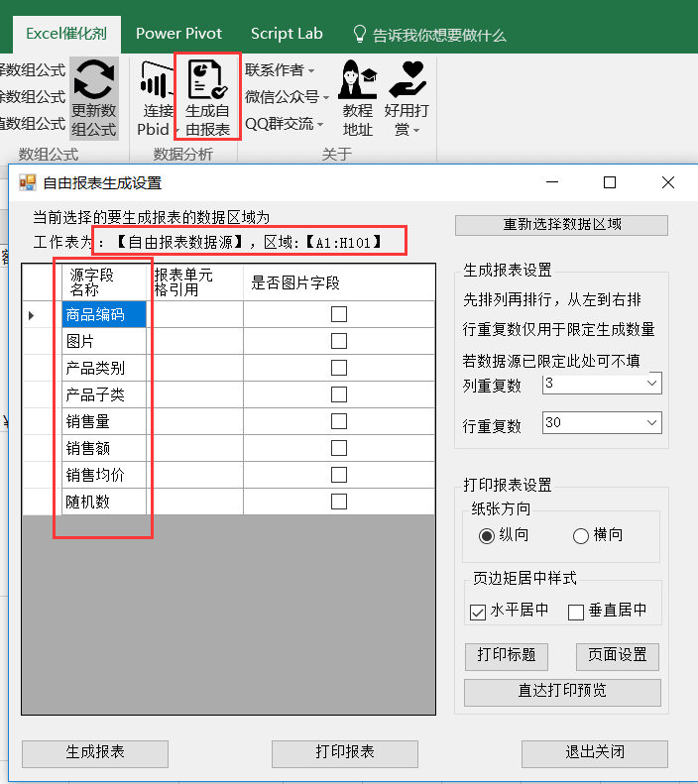Check image-field box for 销售均价

tap(339, 475)
